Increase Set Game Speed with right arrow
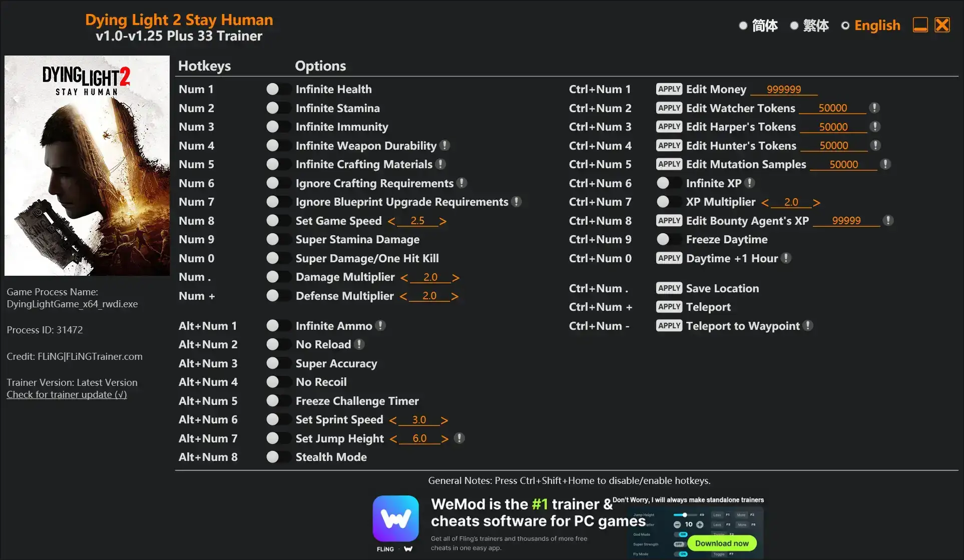This screenshot has width=964, height=560. pyautogui.click(x=442, y=221)
